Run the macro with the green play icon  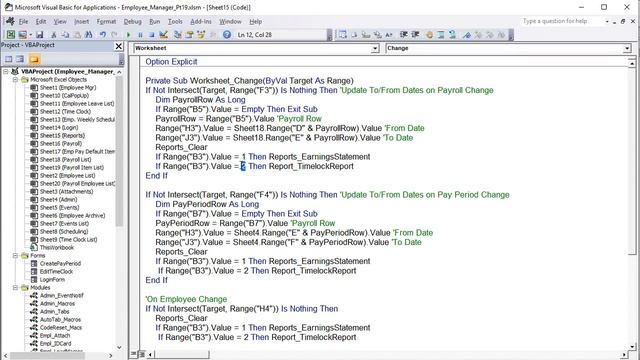128,35
